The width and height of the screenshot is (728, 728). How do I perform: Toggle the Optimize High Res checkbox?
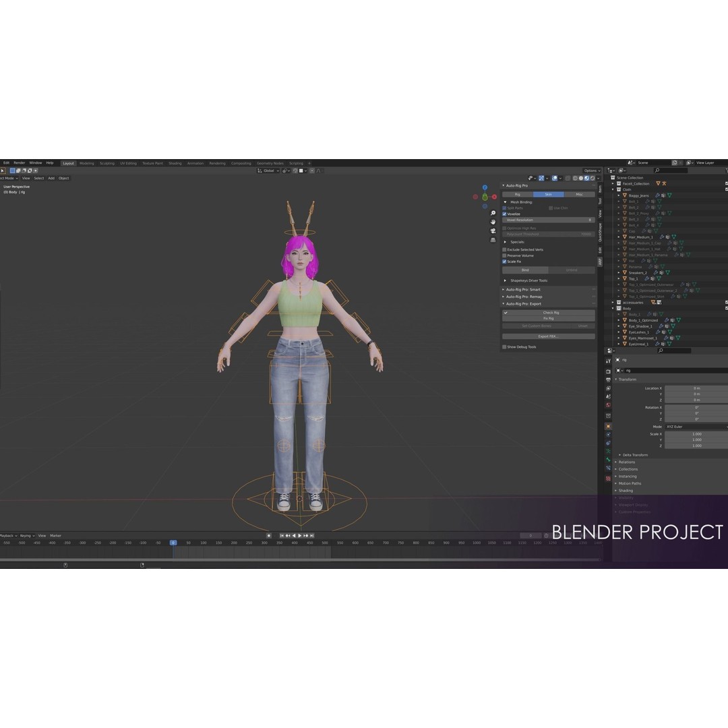504,229
